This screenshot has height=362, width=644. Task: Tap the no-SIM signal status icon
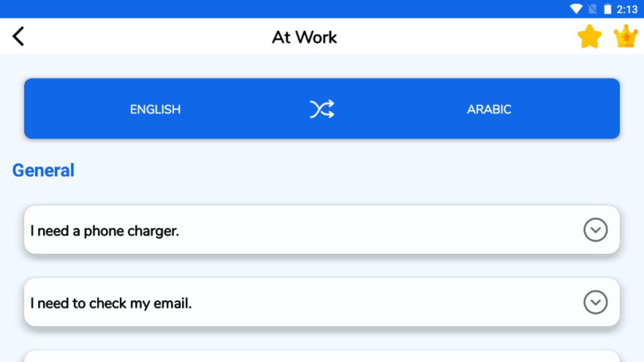(x=592, y=9)
